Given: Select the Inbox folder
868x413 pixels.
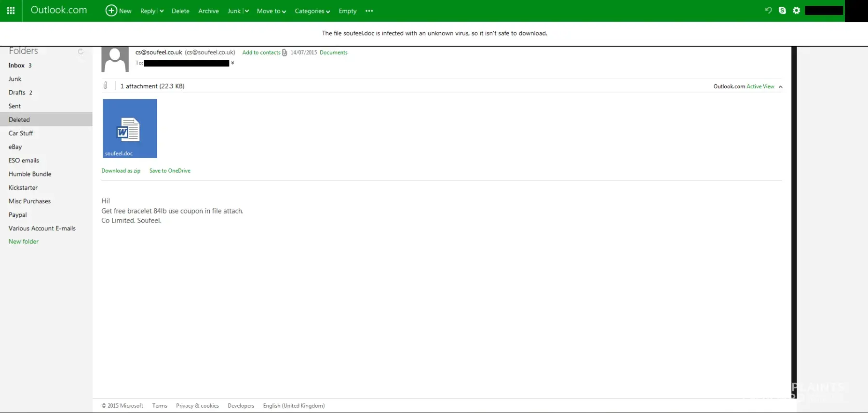Looking at the screenshot, I should [16, 66].
